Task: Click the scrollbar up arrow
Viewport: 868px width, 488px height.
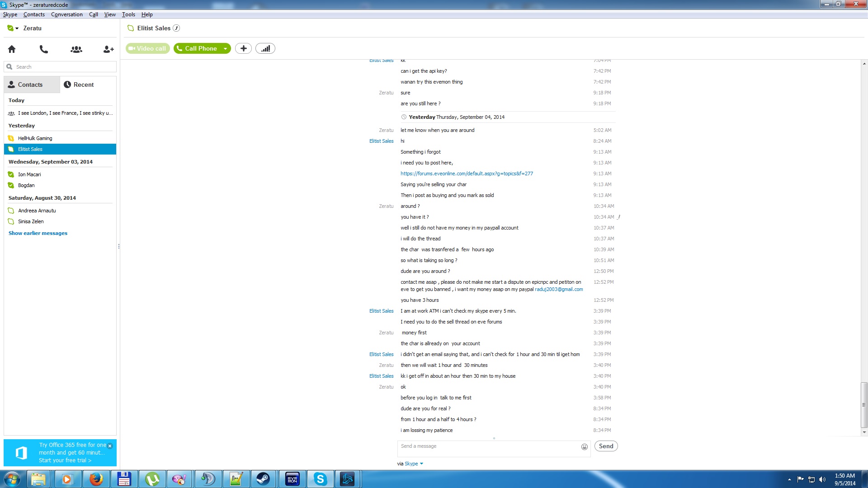Action: 864,64
